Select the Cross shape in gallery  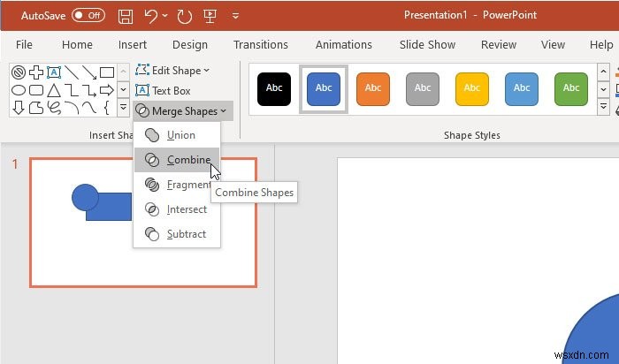coord(36,72)
